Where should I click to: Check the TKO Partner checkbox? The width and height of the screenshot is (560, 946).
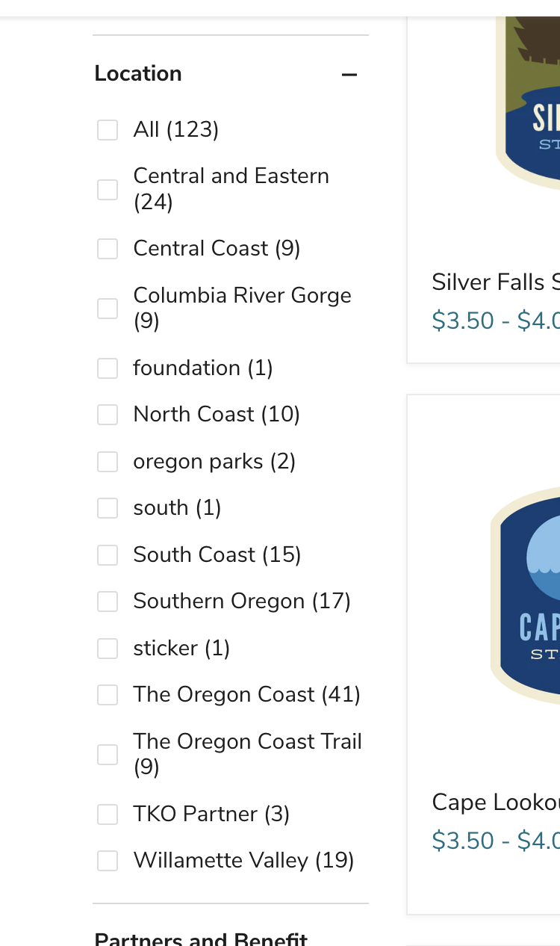click(x=108, y=814)
